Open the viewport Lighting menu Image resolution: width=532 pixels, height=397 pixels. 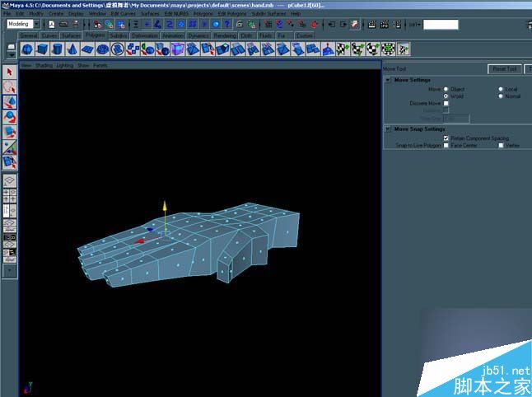pyautogui.click(x=64, y=65)
